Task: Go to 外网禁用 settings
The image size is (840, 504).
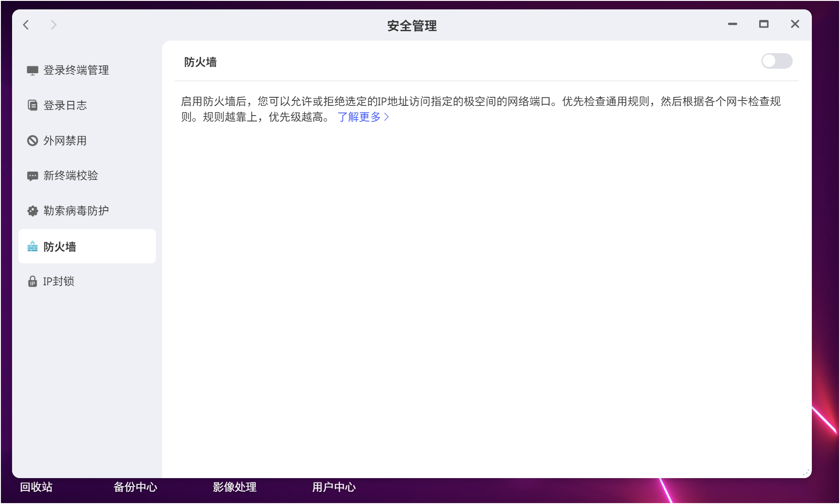Action: click(87, 141)
